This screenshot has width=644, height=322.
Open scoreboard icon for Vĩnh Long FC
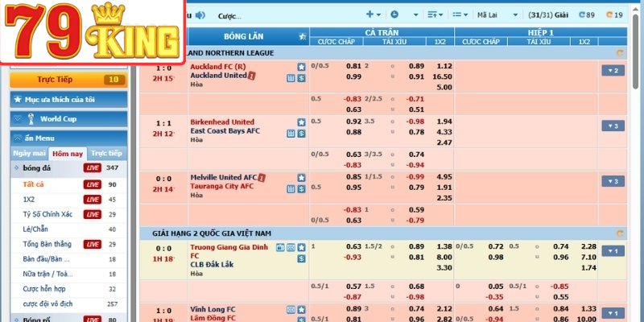pyautogui.click(x=291, y=310)
